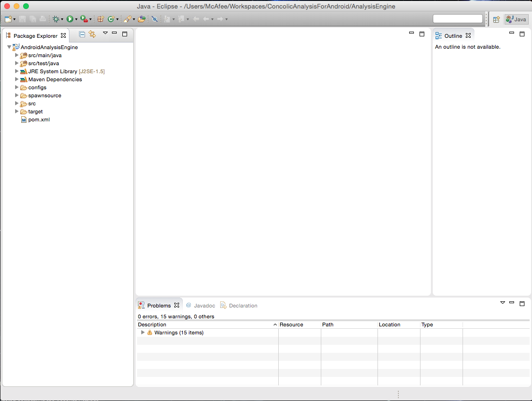Image resolution: width=532 pixels, height=401 pixels.
Task: Click the Save All icon
Action: (33, 19)
